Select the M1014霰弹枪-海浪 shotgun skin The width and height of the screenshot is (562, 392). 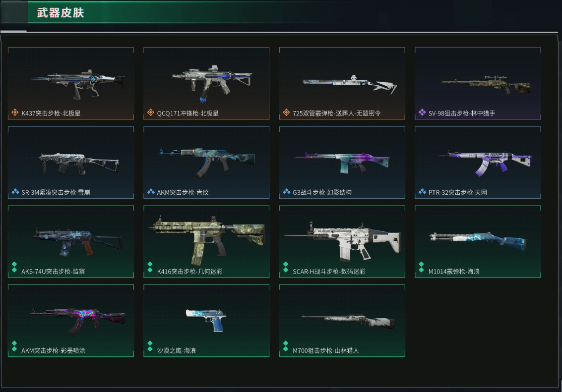click(x=478, y=242)
